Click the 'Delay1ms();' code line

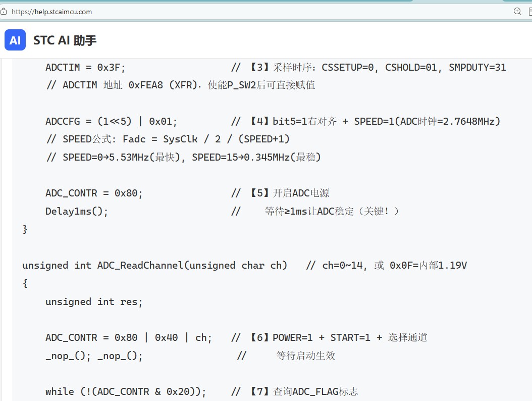(x=77, y=211)
